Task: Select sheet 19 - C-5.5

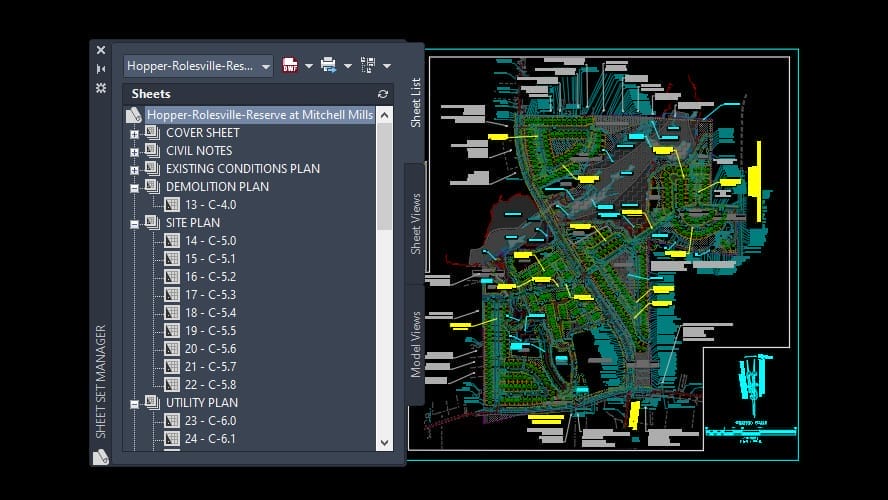Action: click(x=211, y=331)
